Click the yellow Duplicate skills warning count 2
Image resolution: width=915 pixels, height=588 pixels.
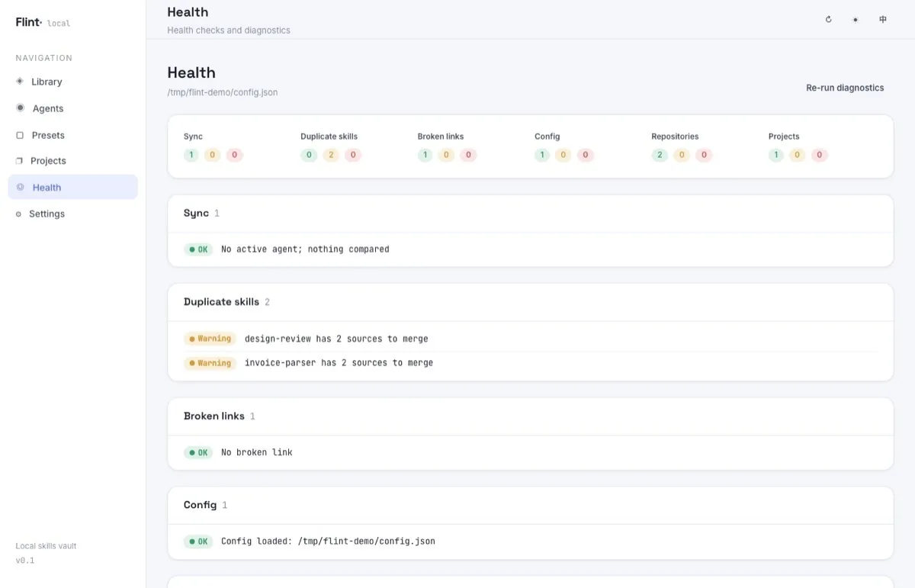(331, 155)
